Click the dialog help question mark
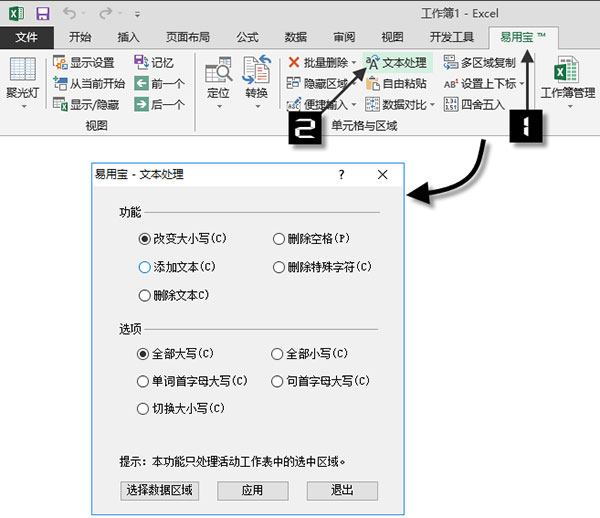This screenshot has height=518, width=600. [x=341, y=175]
